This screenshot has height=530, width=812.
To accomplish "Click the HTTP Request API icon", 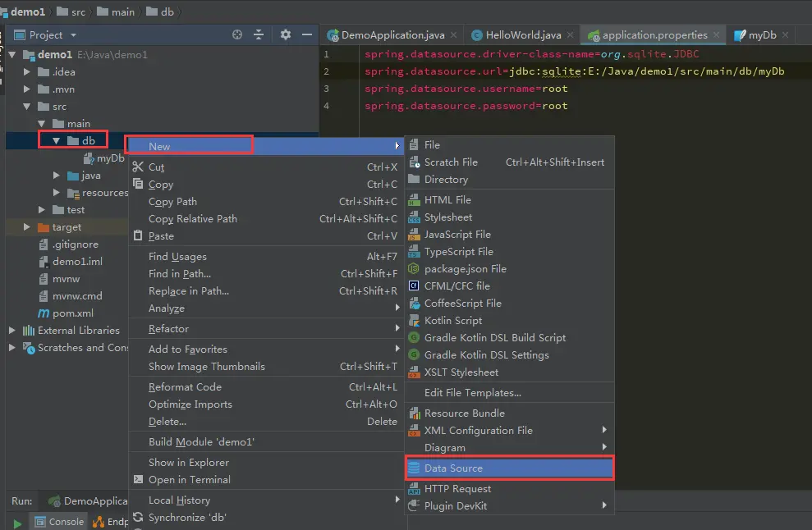I will 414,489.
